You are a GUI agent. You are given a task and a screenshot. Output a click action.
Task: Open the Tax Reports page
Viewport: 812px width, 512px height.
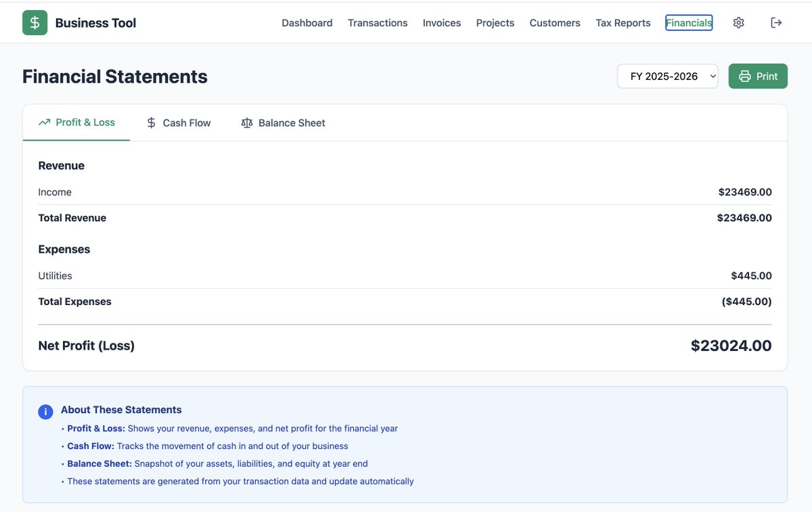click(x=623, y=23)
